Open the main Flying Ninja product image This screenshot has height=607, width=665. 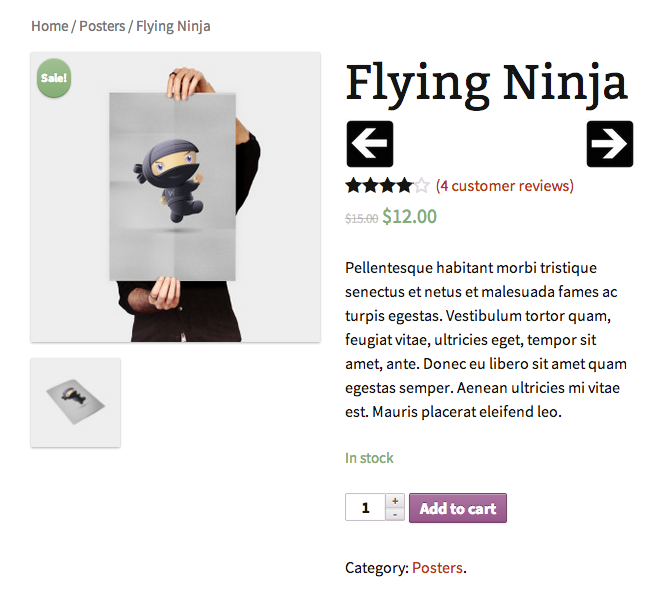click(x=175, y=197)
